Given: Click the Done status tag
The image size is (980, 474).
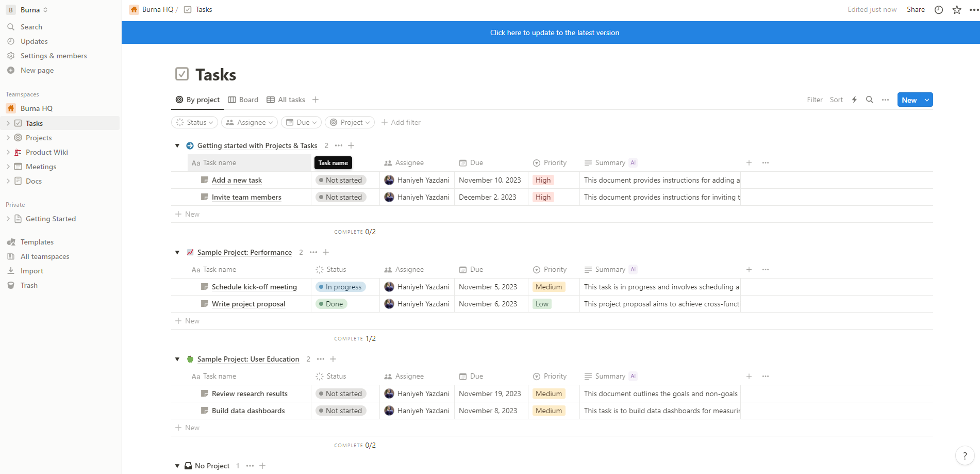Looking at the screenshot, I should 331,304.
